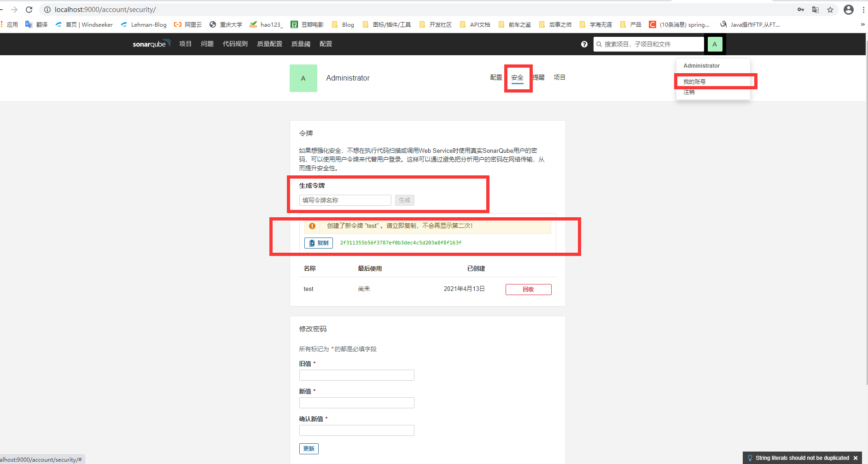Open Java操作FTP bookmark
Image resolution: width=868 pixels, height=464 pixels.
[x=750, y=25]
